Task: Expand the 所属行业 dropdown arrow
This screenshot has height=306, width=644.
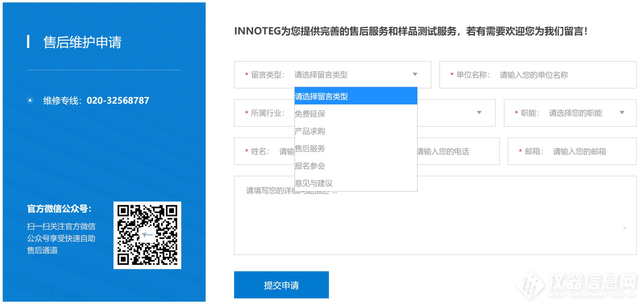Action: 479,113
